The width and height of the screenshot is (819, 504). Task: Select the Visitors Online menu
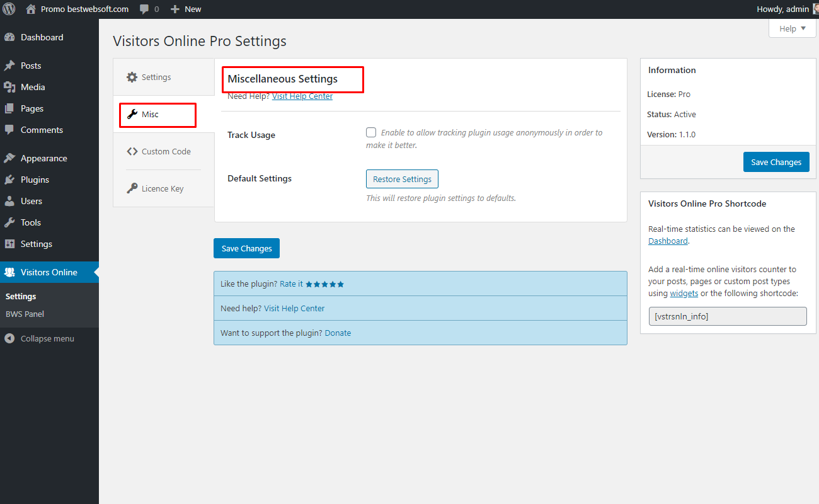coord(49,272)
